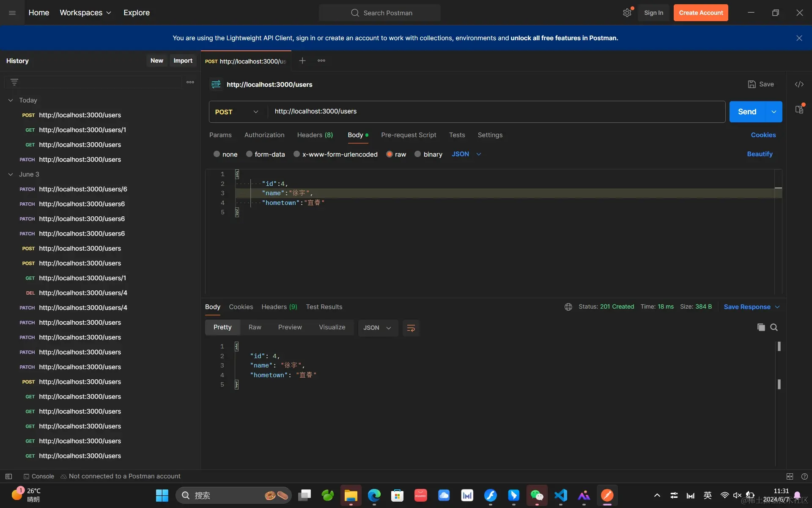Open Visual Studio Code from taskbar
Screen dimensions: 812x508
[561, 495]
